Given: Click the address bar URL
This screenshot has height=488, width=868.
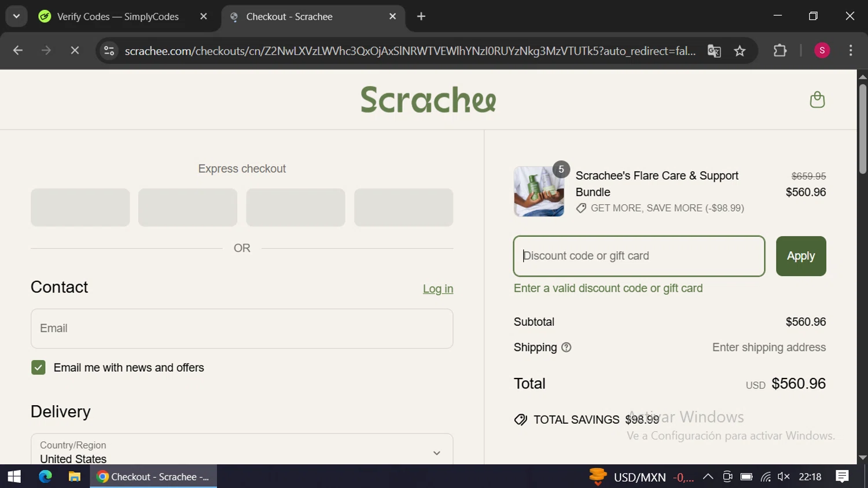Looking at the screenshot, I should click(x=410, y=51).
